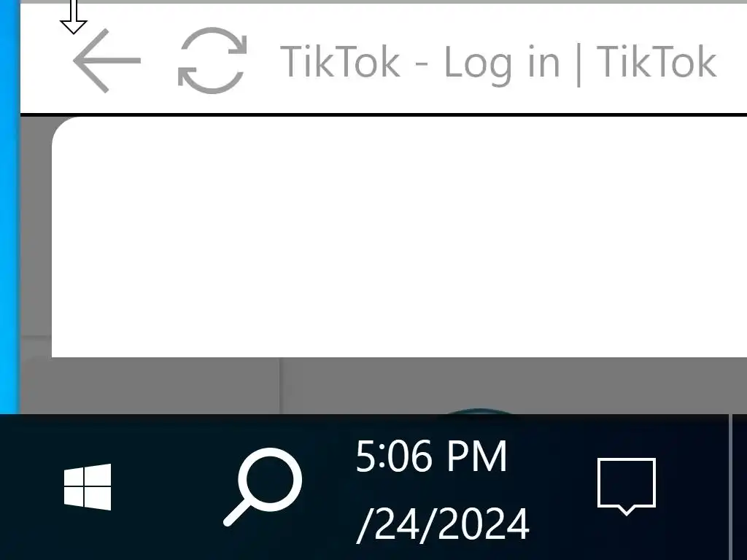The image size is (747, 560).
Task: Open the Windows Start menu
Action: click(88, 486)
